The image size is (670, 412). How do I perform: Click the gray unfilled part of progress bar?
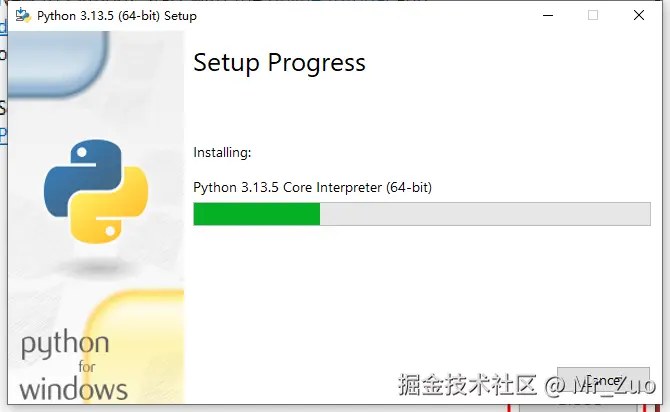click(x=485, y=214)
